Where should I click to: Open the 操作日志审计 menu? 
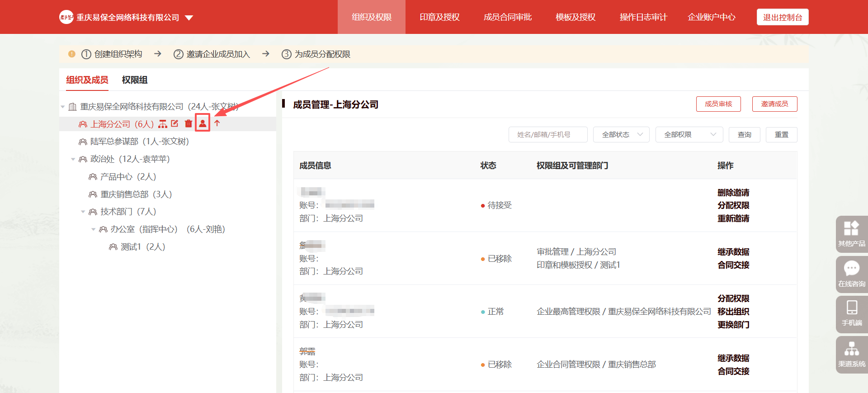[643, 17]
